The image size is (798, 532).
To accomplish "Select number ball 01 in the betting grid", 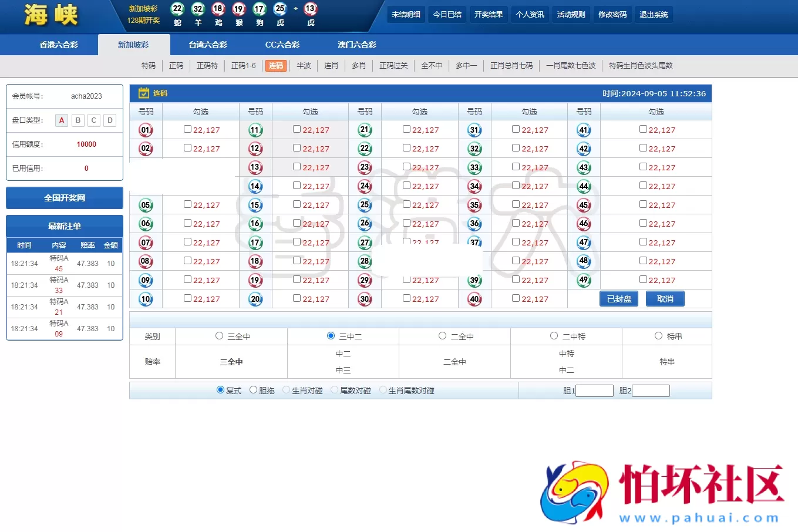I will point(145,129).
